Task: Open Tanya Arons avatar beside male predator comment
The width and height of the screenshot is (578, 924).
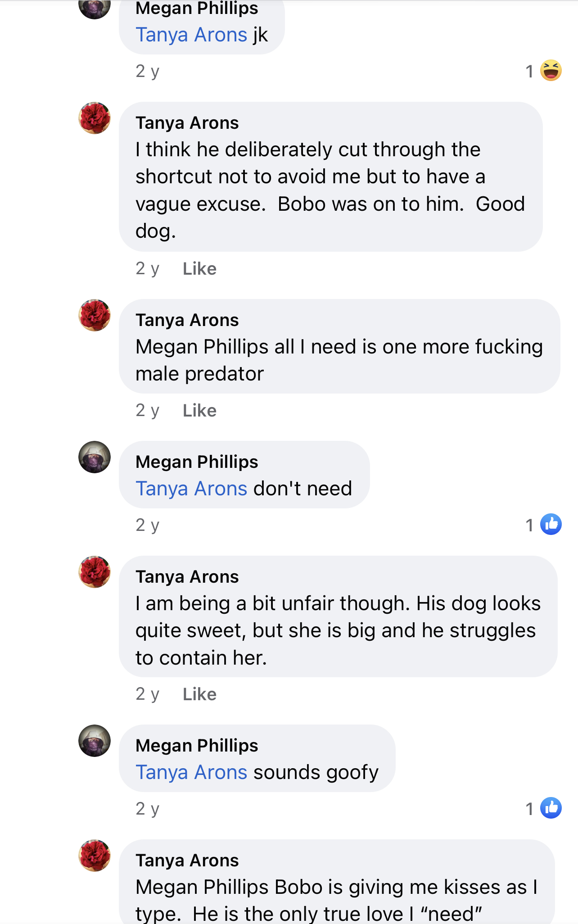Action: coord(95,315)
